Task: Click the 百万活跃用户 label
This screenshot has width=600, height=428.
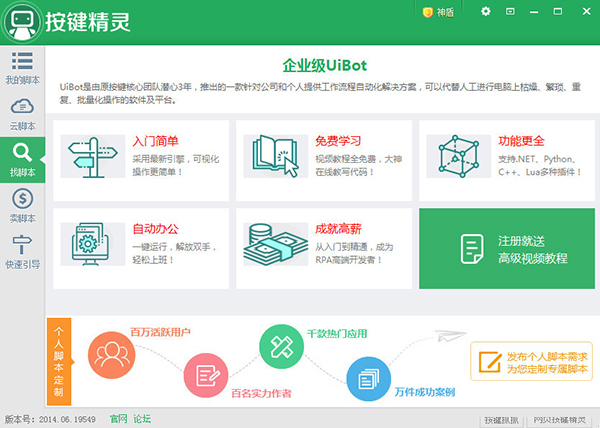Action: tap(160, 332)
